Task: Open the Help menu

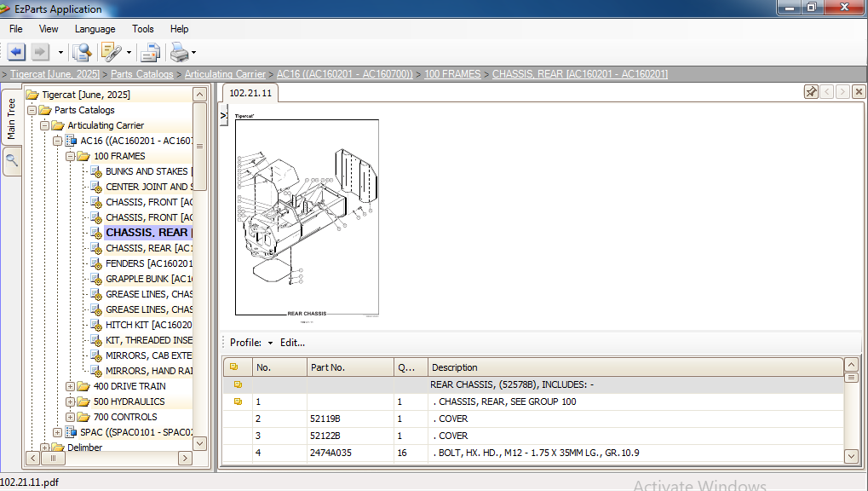Action: pos(180,29)
